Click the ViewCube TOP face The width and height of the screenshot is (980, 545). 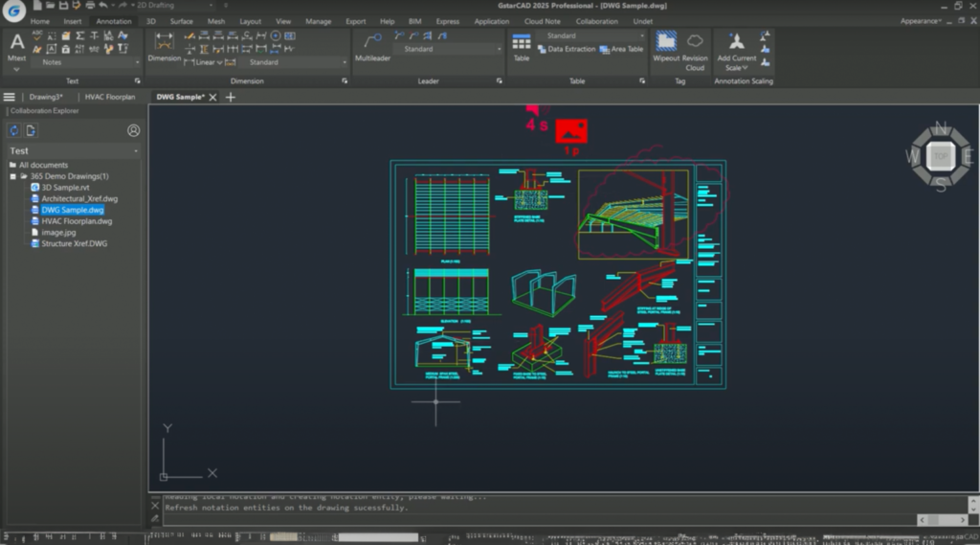[x=941, y=156]
